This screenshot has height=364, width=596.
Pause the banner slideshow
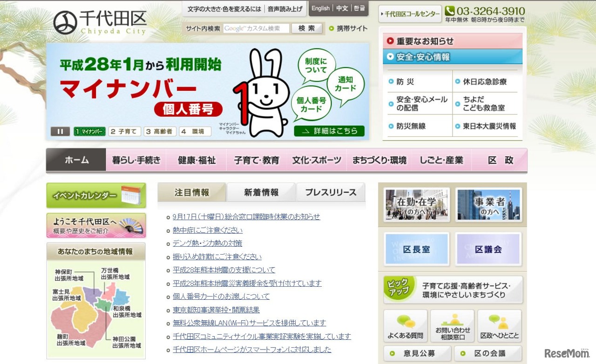click(60, 131)
